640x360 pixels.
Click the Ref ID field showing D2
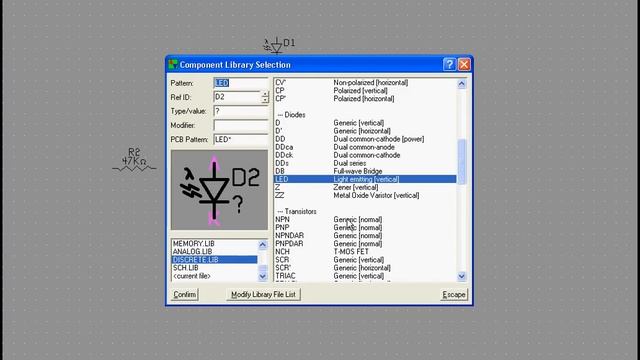click(237, 97)
